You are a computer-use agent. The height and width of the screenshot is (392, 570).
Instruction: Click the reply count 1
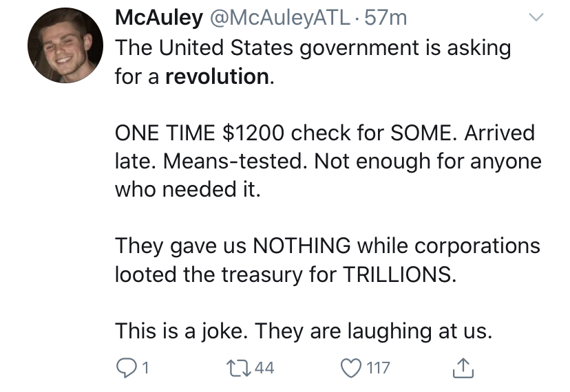point(145,368)
